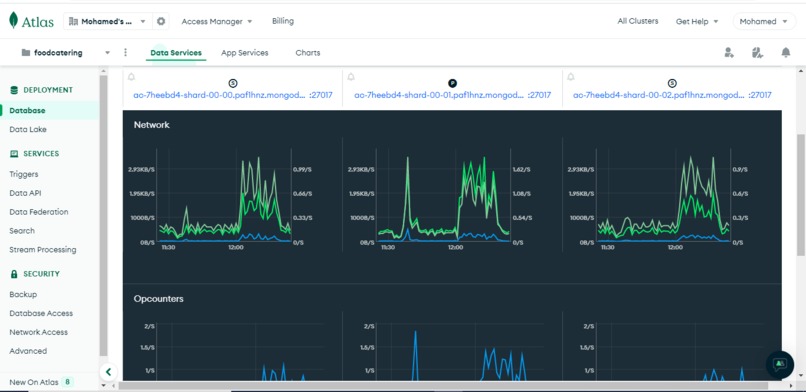Click alert bell for shard-00-01 host
The width and height of the screenshot is (806, 392).
(351, 77)
